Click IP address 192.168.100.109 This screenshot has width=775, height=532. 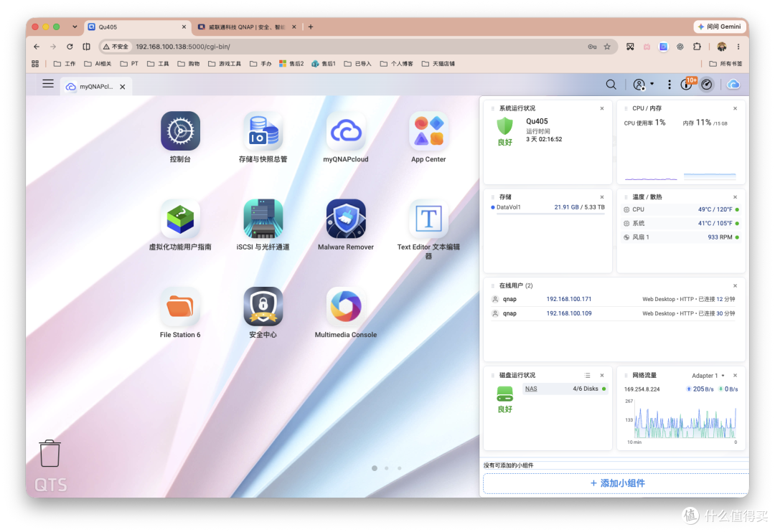coord(568,313)
